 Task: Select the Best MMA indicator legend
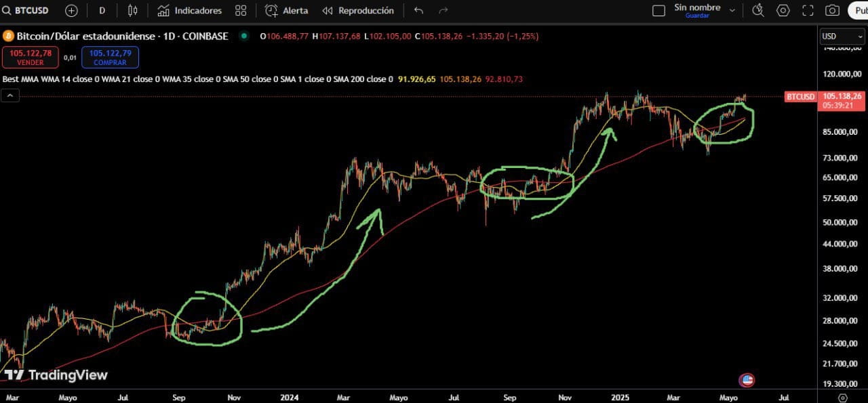[x=198, y=79]
